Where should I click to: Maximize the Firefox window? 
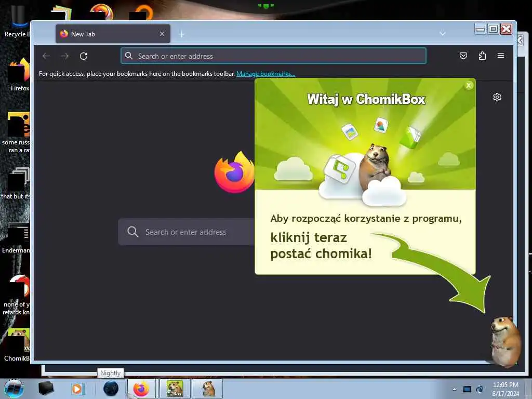click(x=494, y=29)
